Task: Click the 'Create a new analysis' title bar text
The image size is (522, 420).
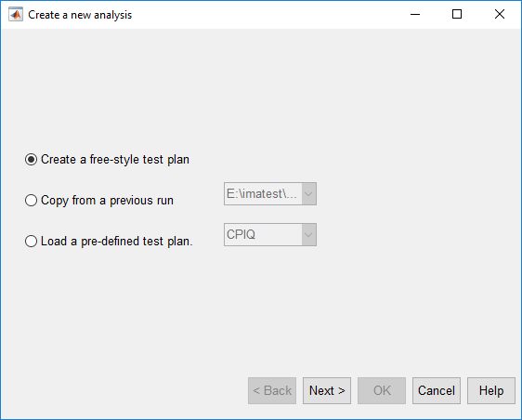Action: (80, 15)
